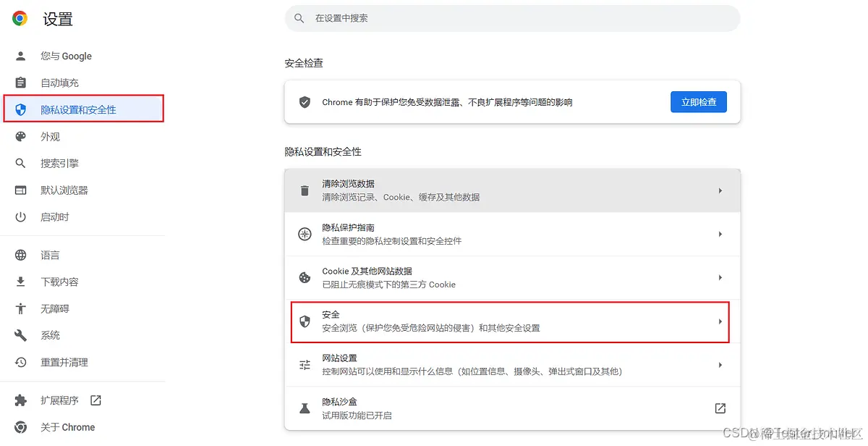
Task: Click the flask icon beside 隐私沙盒
Action: (x=305, y=408)
